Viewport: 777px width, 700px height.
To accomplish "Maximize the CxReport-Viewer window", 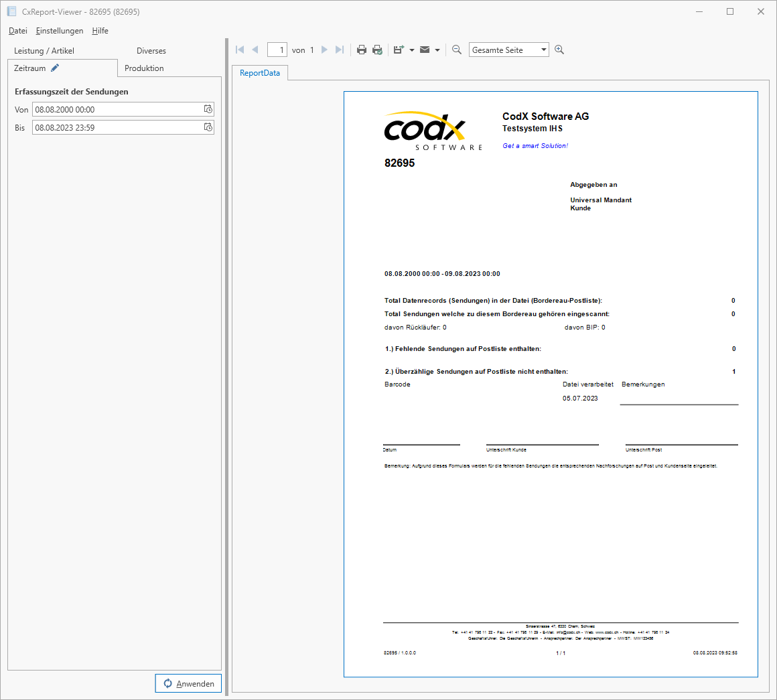I will pos(730,11).
